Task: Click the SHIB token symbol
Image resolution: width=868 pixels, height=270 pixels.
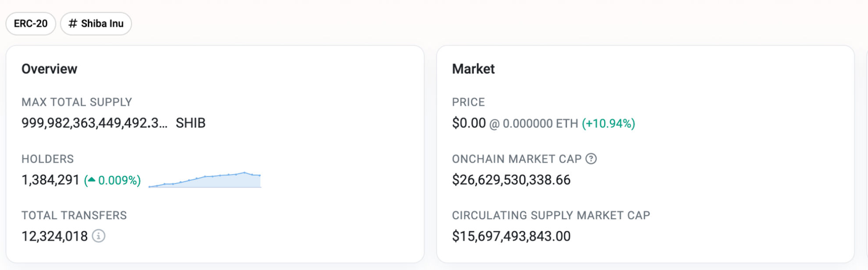Action: click(x=190, y=123)
